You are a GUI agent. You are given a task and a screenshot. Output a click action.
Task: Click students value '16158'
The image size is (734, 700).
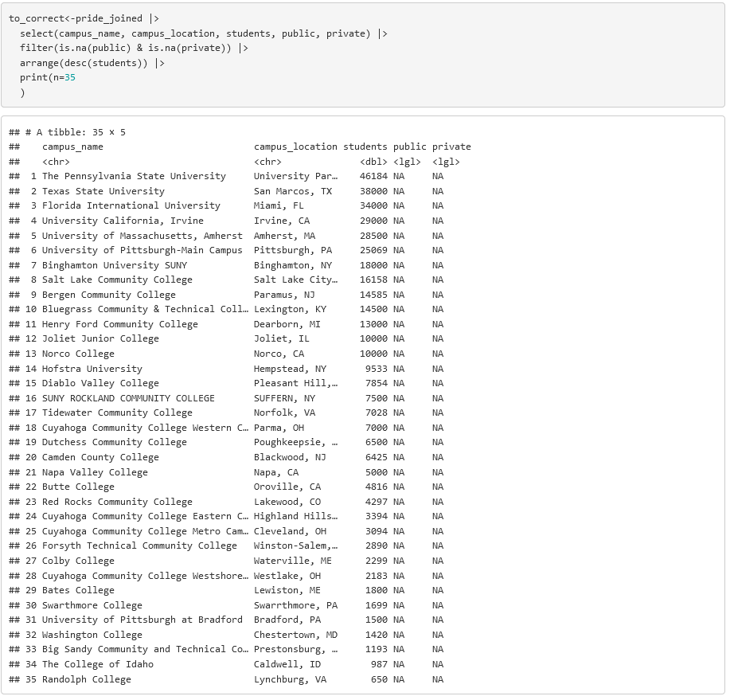373,280
